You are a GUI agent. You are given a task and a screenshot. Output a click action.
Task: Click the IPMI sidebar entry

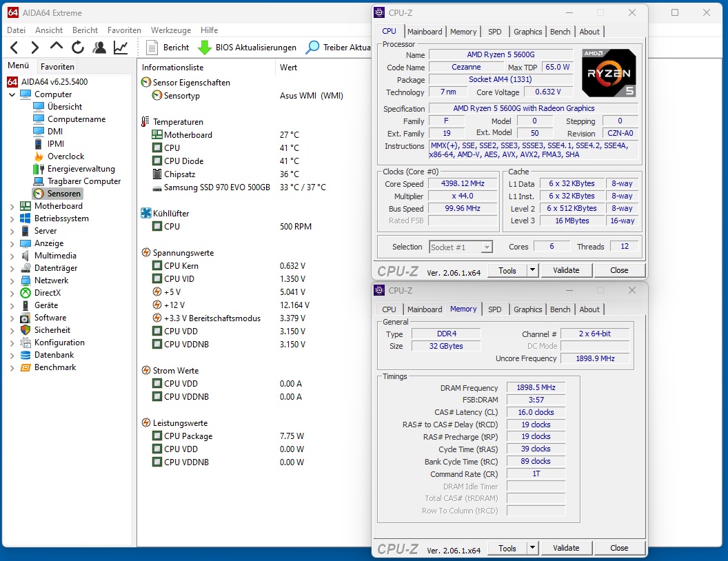point(55,143)
